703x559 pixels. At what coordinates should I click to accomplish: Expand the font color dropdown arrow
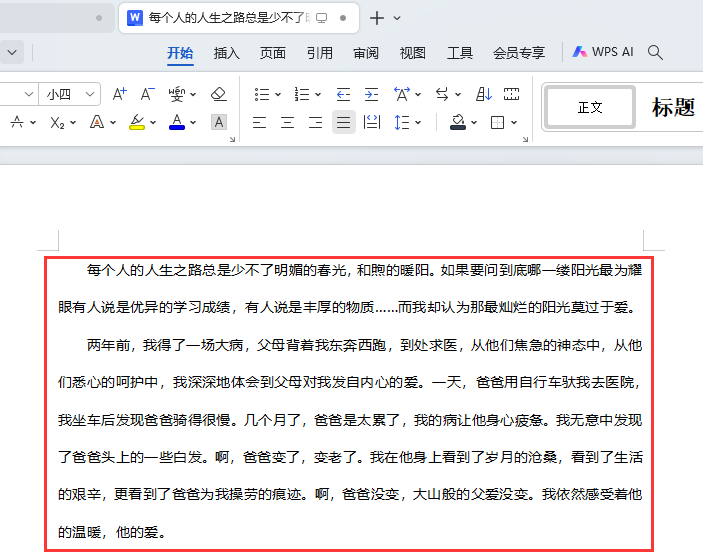[x=193, y=122]
